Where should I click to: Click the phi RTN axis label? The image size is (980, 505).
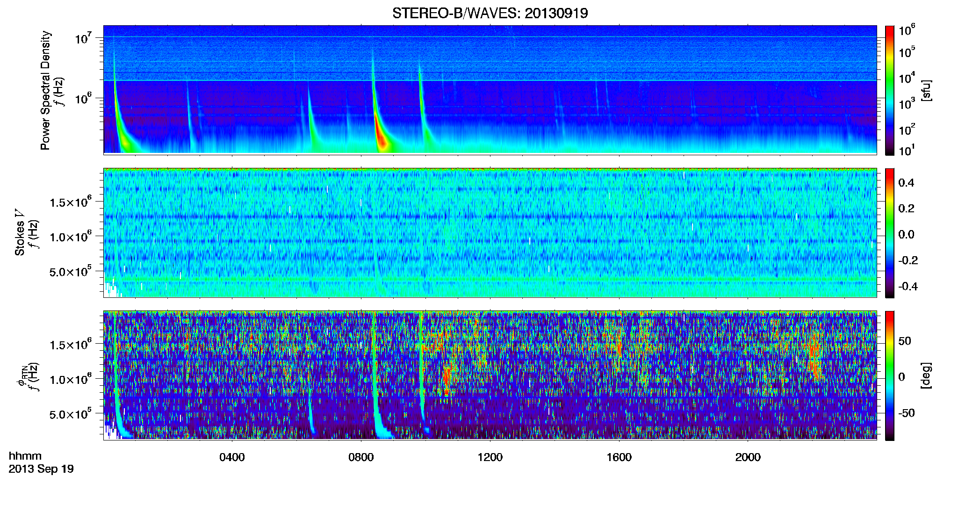(22, 376)
